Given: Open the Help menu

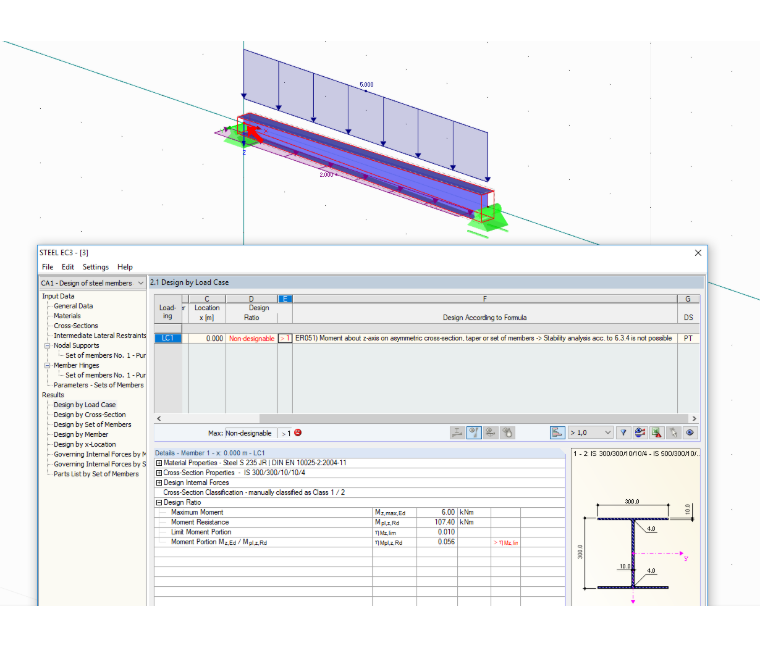Looking at the screenshot, I should (x=125, y=267).
